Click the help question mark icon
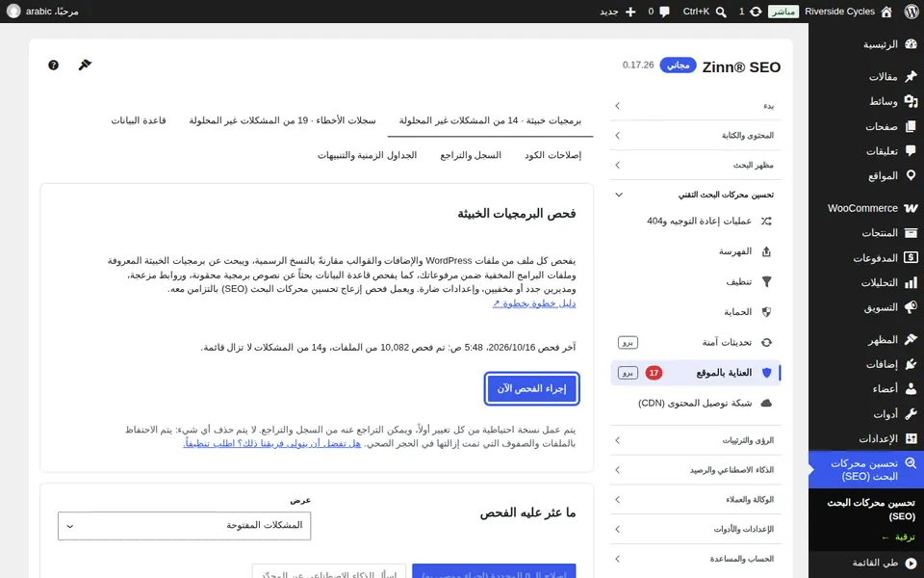This screenshot has width=924, height=578. click(54, 65)
